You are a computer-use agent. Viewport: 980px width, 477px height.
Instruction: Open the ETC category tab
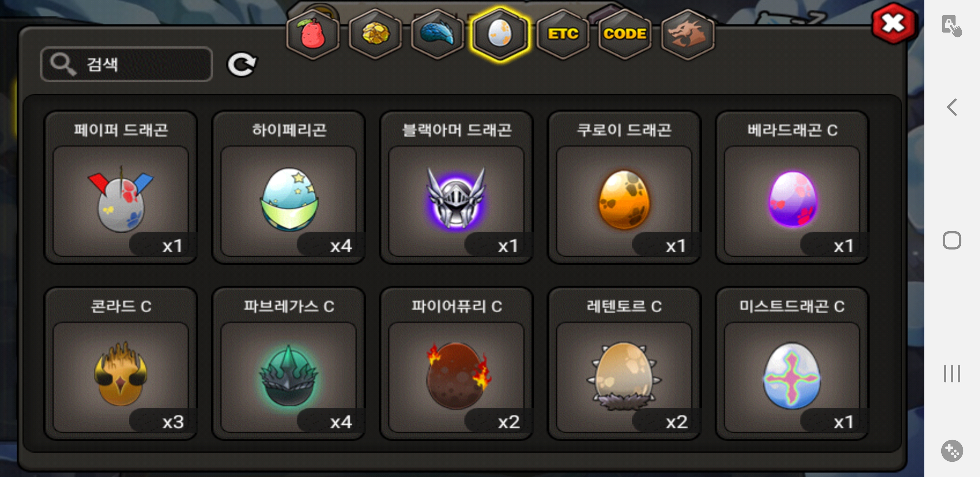[x=563, y=34]
